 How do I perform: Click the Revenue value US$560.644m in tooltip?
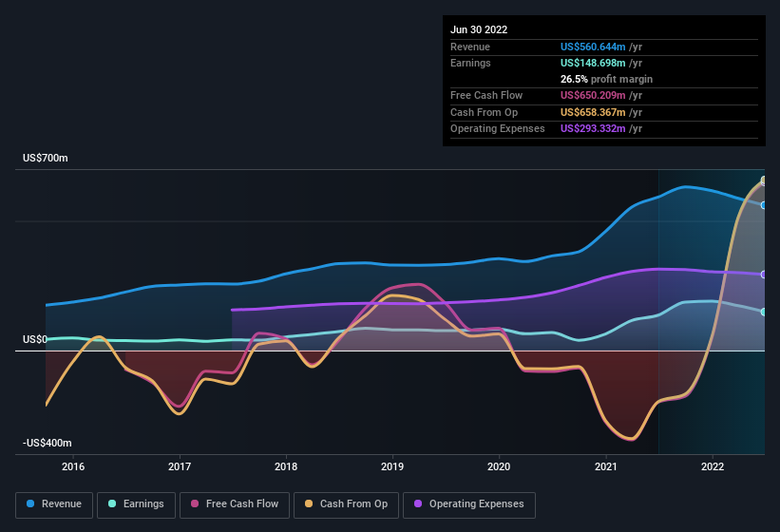point(594,47)
